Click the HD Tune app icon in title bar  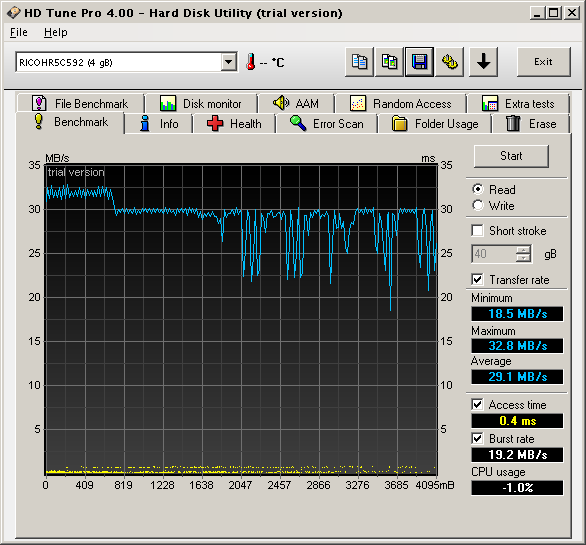coord(13,13)
